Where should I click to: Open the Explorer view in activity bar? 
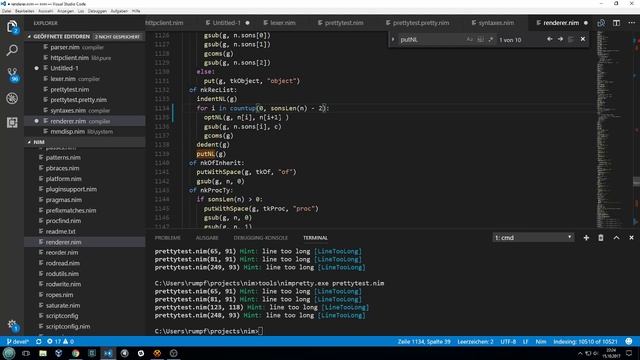(12, 27)
